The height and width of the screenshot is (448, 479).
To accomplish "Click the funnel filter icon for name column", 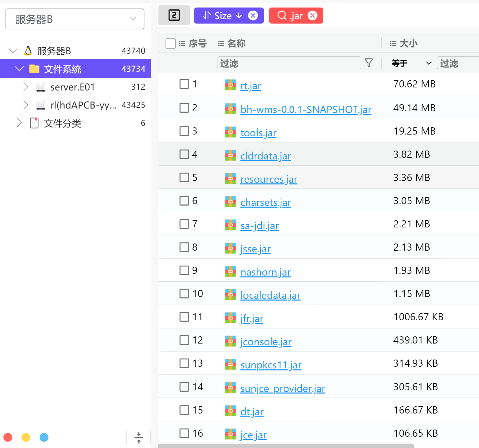I will click(369, 63).
